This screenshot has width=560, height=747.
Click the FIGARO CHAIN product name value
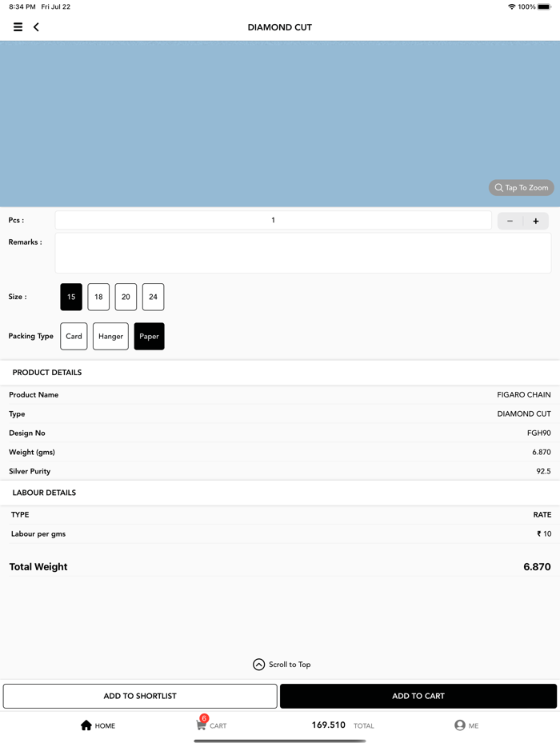524,395
